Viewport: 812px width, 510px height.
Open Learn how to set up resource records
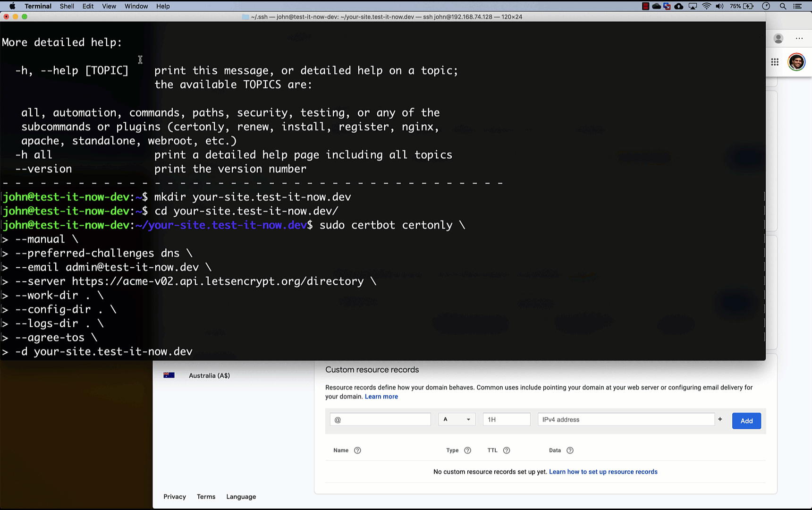click(x=603, y=472)
